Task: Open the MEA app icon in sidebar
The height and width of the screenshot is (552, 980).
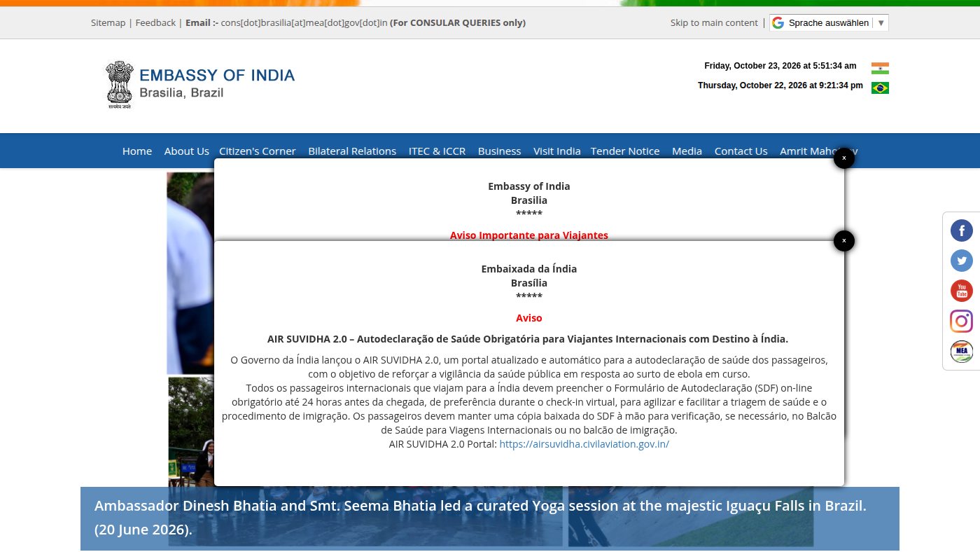Action: point(961,351)
